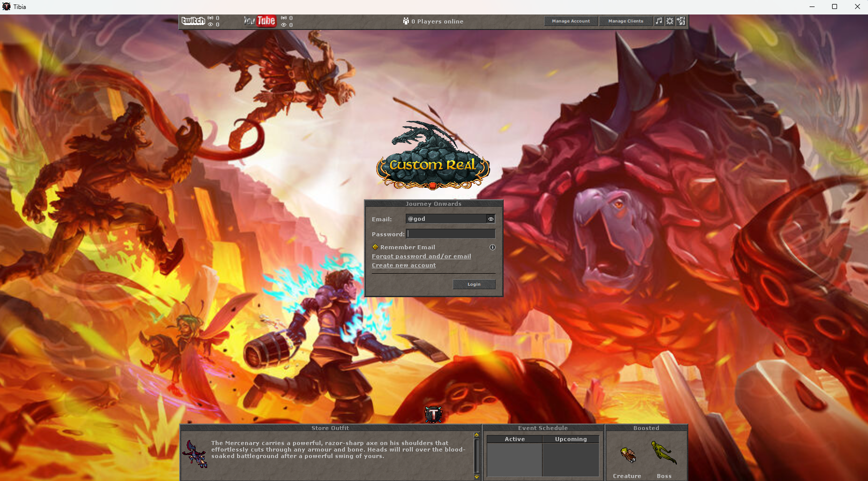Image resolution: width=868 pixels, height=481 pixels.
Task: Click the 'Journey Onwards' panel title
Action: [x=434, y=204]
